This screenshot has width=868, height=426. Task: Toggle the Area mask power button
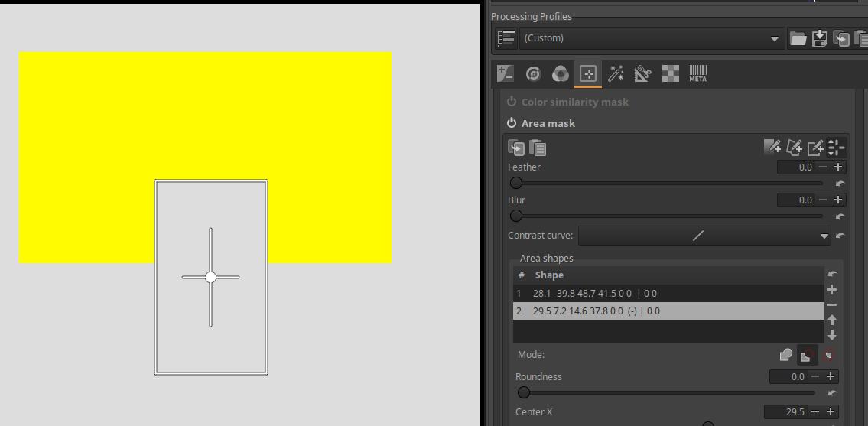(x=512, y=123)
